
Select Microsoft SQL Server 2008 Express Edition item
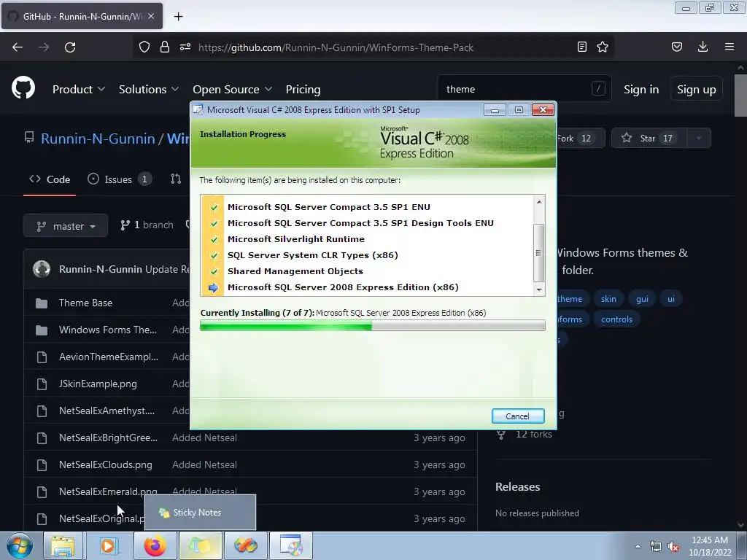[343, 287]
